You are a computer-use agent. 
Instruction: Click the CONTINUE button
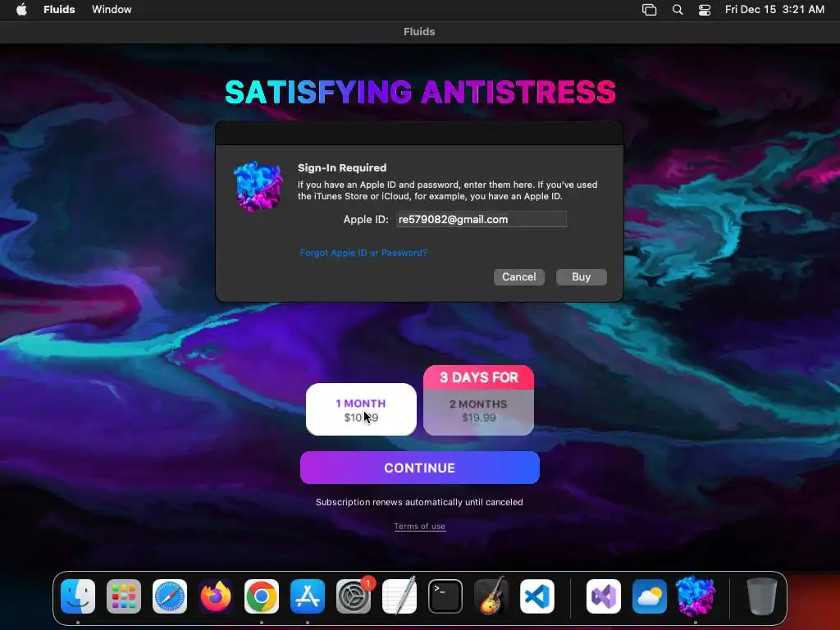419,468
